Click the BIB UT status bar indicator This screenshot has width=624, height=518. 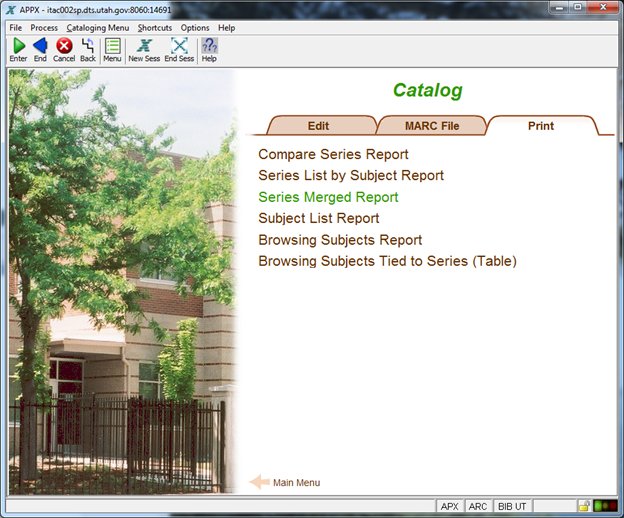click(512, 507)
